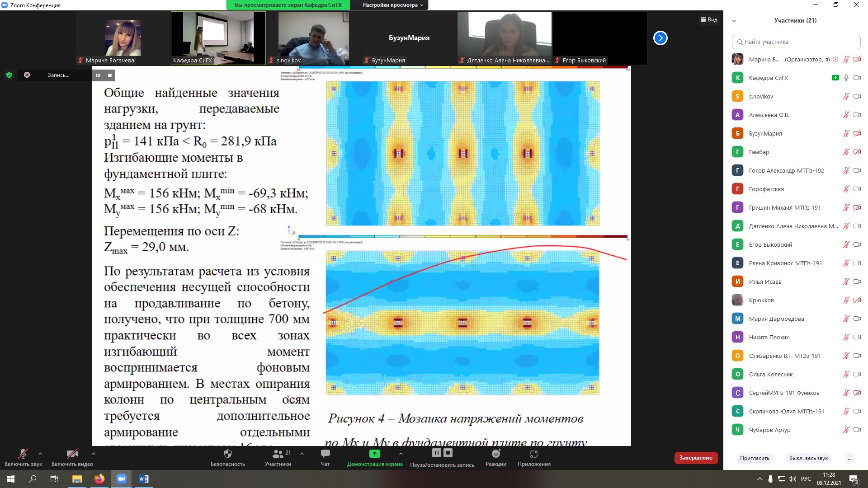Open Реакции emoji menu
The height and width of the screenshot is (488, 868).
click(x=496, y=457)
